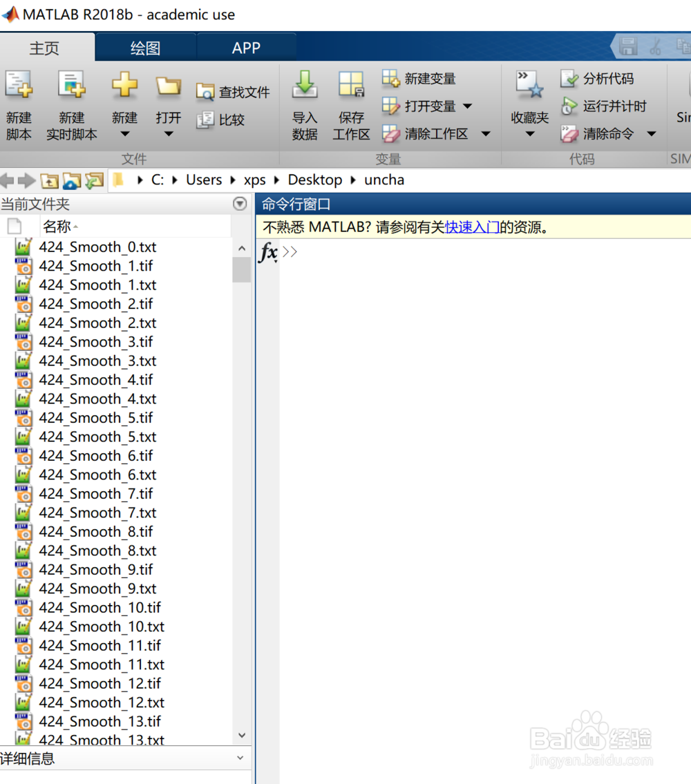This screenshot has width=691, height=784.
Task: Click the browse for folder icon
Action: coord(72,180)
